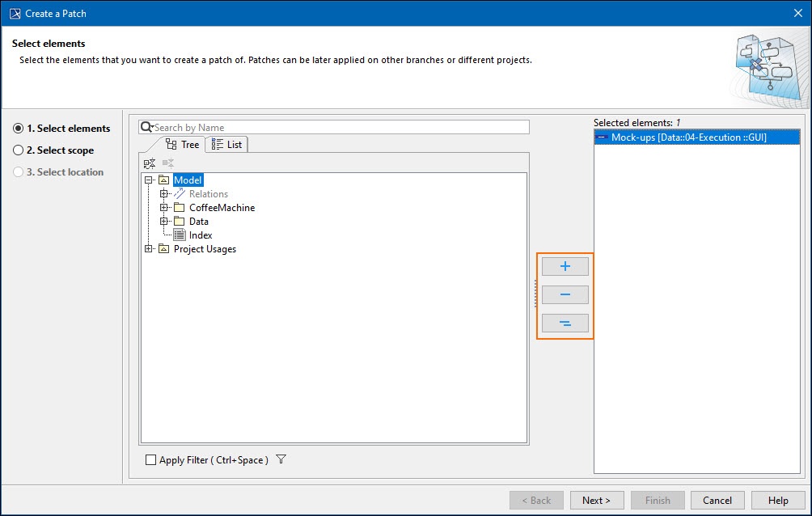This screenshot has height=516, width=812.
Task: Click the Cancel button
Action: coord(717,500)
